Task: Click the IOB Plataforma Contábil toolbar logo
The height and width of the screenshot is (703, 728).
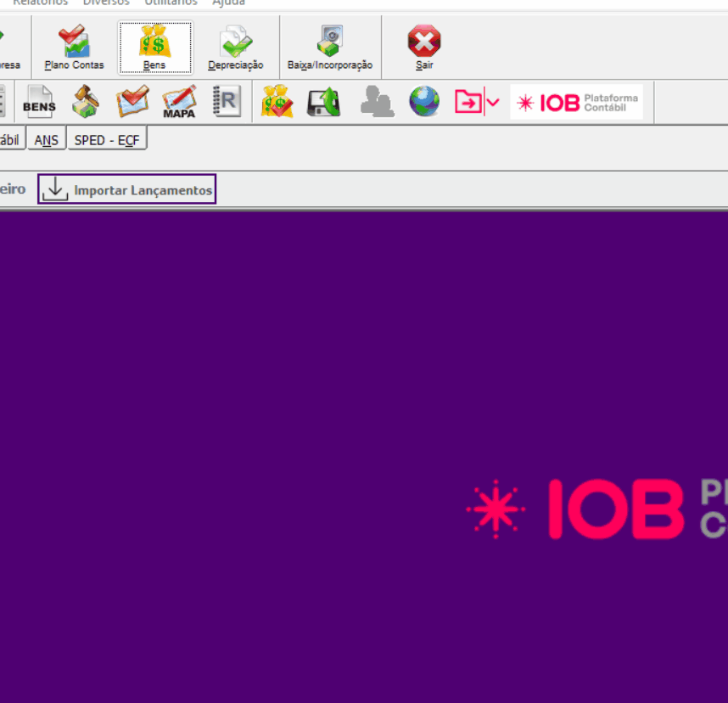Action: pos(577,103)
